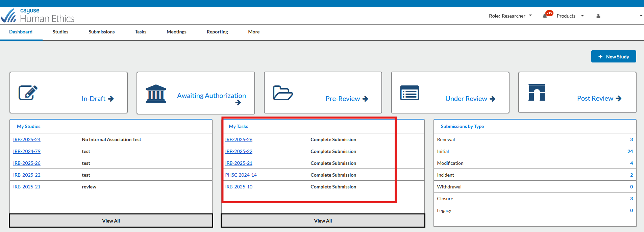Screen dimensions: 644x232
Task: Click the Under Review list icon
Action: (410, 93)
